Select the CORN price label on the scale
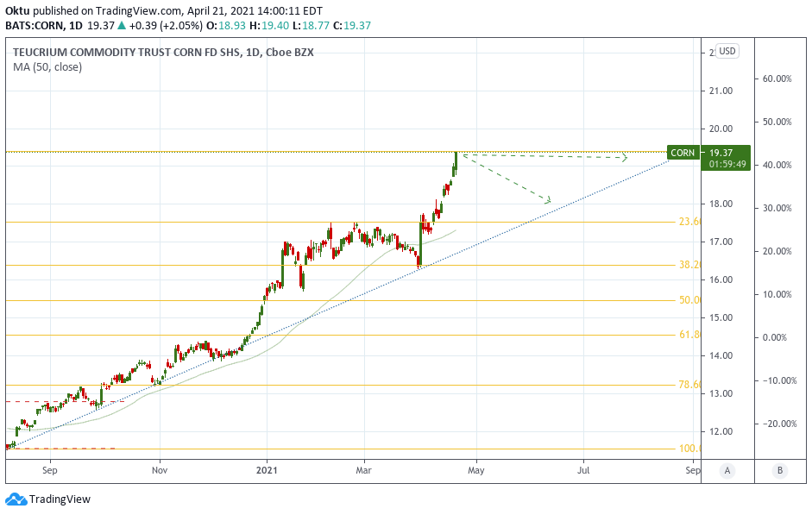 (682, 152)
